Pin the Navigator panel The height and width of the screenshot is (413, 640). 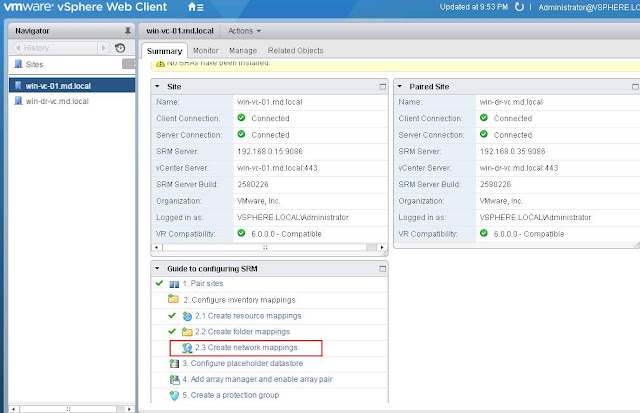click(x=128, y=31)
